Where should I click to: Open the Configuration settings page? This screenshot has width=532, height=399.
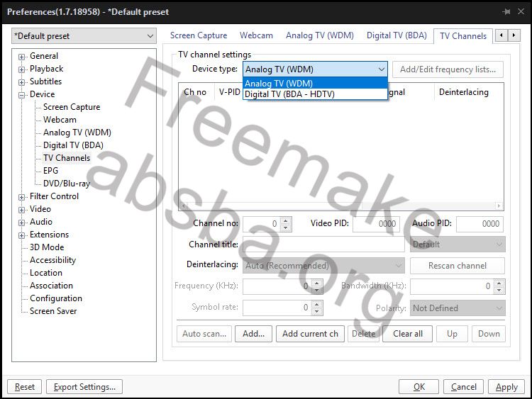pyautogui.click(x=56, y=298)
